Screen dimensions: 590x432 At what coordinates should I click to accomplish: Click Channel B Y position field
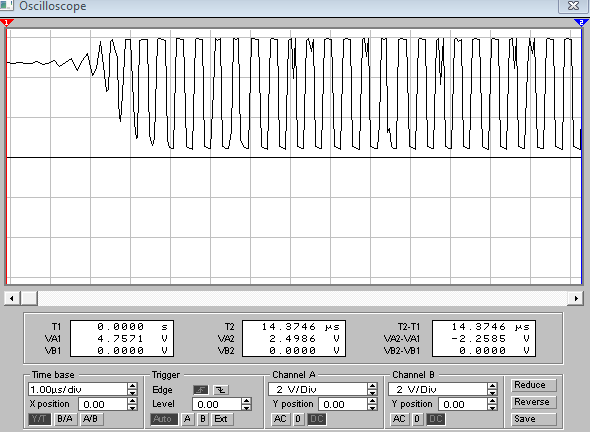(463, 405)
